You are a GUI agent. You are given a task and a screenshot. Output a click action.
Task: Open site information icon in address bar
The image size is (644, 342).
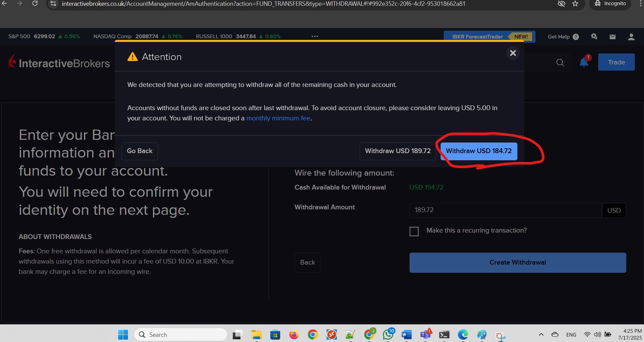point(53,4)
